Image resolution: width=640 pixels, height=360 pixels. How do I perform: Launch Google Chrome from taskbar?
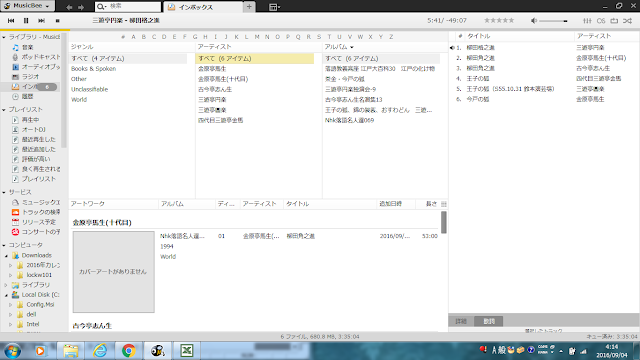click(x=129, y=351)
